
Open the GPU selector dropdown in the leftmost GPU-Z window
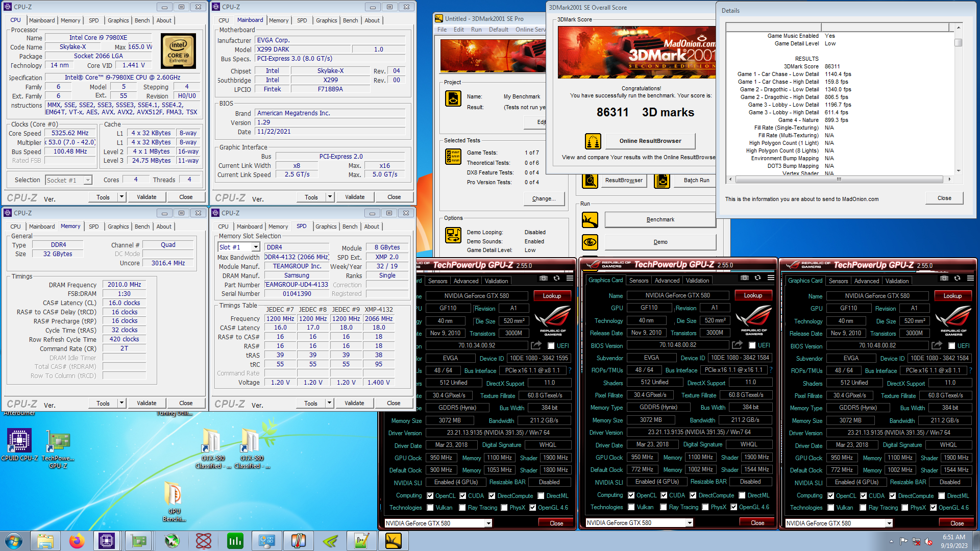[488, 523]
